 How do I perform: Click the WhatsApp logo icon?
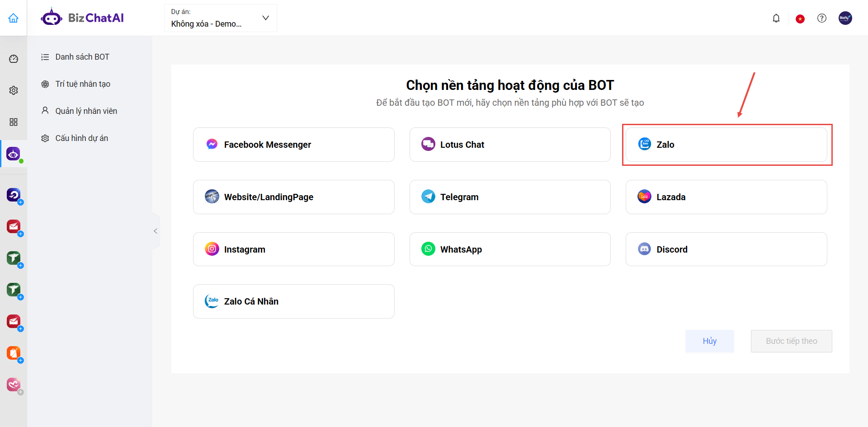point(428,249)
